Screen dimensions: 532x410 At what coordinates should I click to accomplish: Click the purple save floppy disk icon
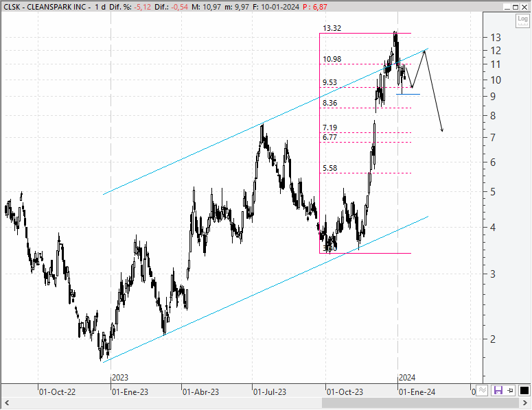(498, 390)
